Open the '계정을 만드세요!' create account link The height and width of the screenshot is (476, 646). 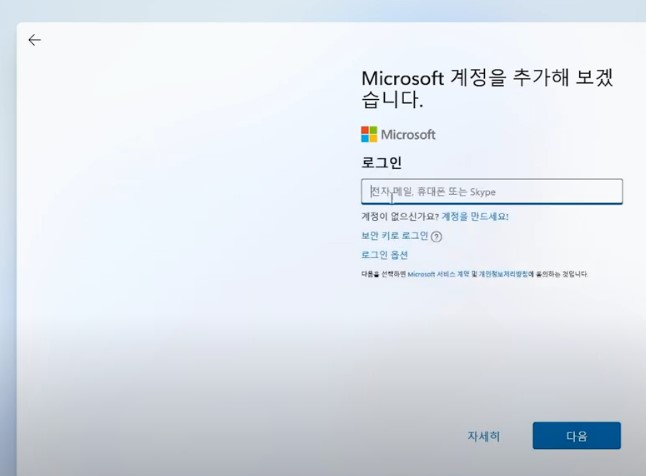click(475, 216)
